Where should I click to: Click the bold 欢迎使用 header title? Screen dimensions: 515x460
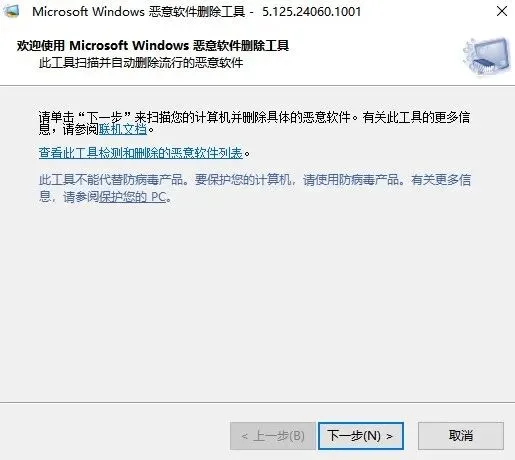tap(153, 45)
